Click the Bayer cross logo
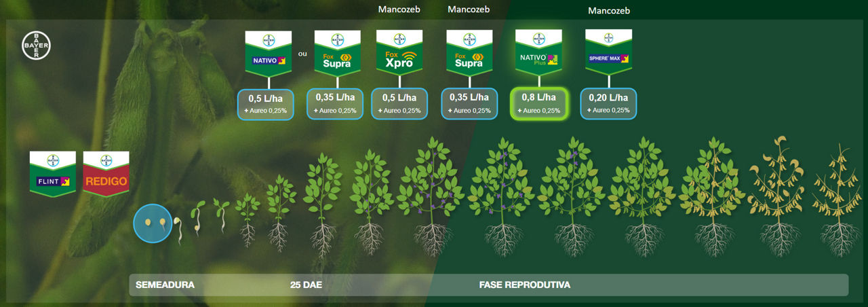This screenshot has height=307, width=868. click(36, 45)
